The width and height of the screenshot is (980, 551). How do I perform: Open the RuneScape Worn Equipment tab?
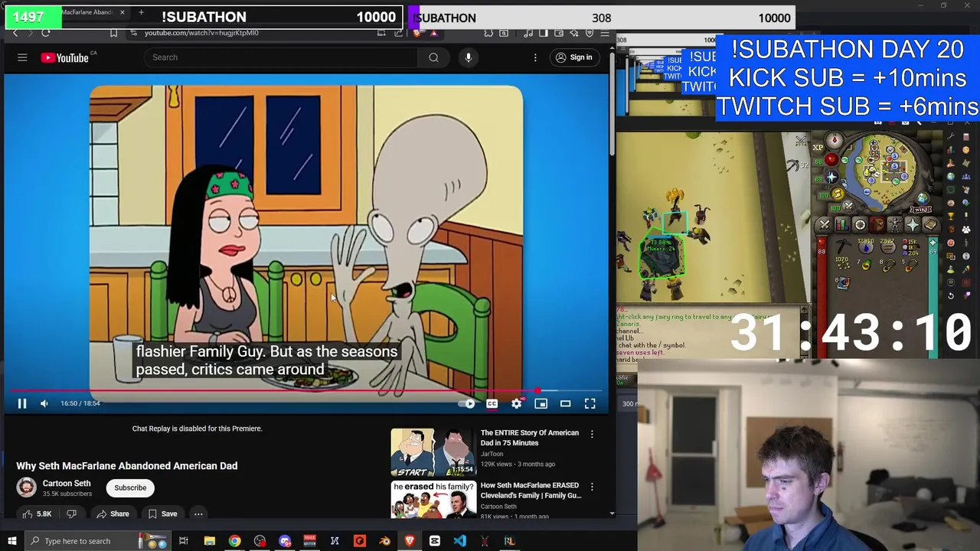coord(895,225)
